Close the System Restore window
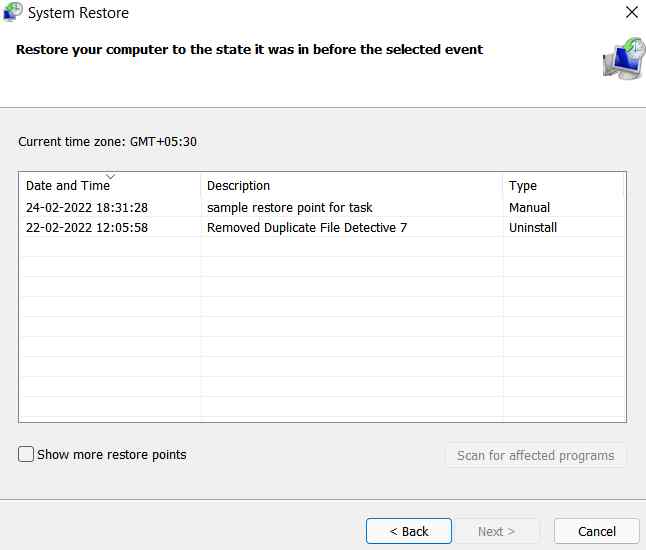This screenshot has width=646, height=550. [x=632, y=12]
